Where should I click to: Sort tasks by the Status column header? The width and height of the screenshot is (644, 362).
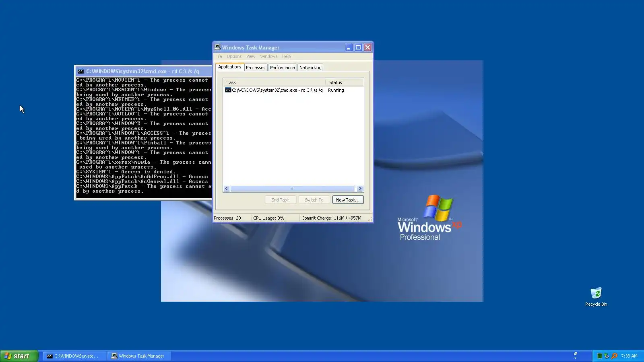tap(344, 82)
